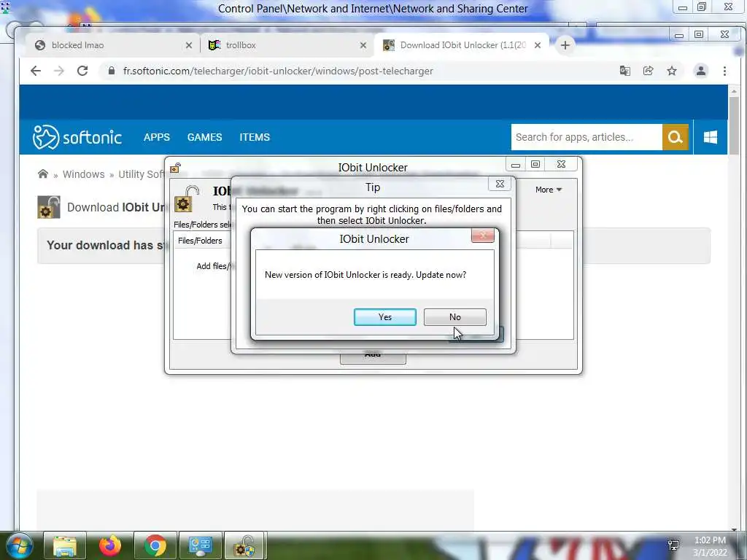Image resolution: width=747 pixels, height=560 pixels.
Task: Click the share page icon
Action: coord(648,71)
